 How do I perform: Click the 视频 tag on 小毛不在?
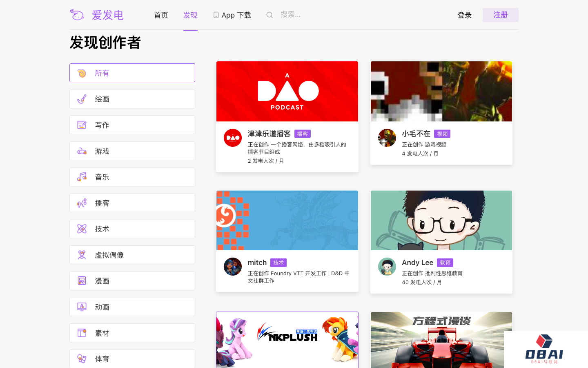click(442, 134)
